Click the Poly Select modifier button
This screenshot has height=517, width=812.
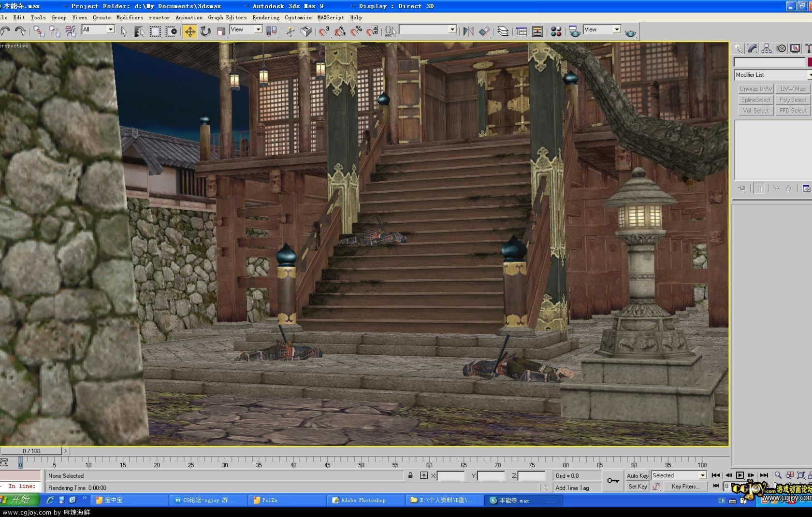[793, 100]
